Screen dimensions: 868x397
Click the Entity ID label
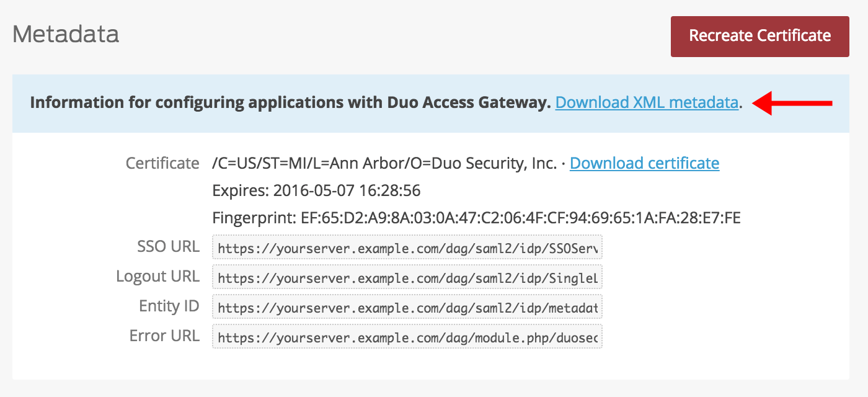tap(169, 306)
